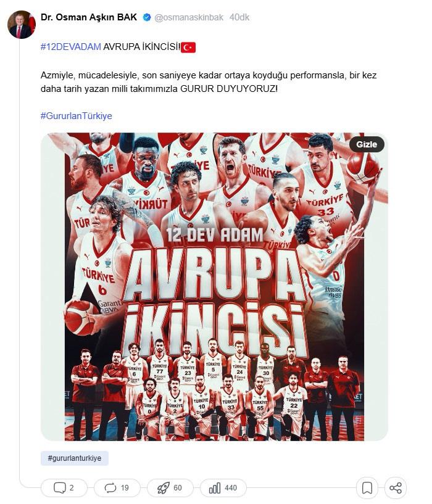Hide the image using the Gizle button
432x504 pixels.
(x=367, y=144)
